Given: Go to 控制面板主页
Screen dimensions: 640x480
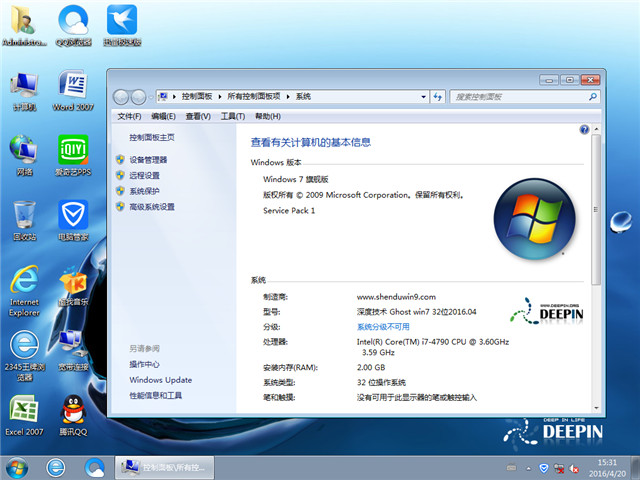Looking at the screenshot, I should click(152, 138).
